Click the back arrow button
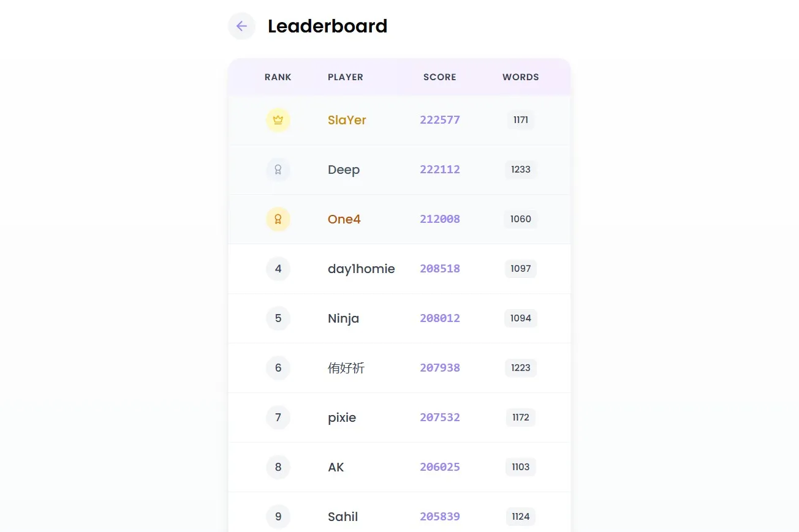Image resolution: width=799 pixels, height=532 pixels. click(x=241, y=26)
